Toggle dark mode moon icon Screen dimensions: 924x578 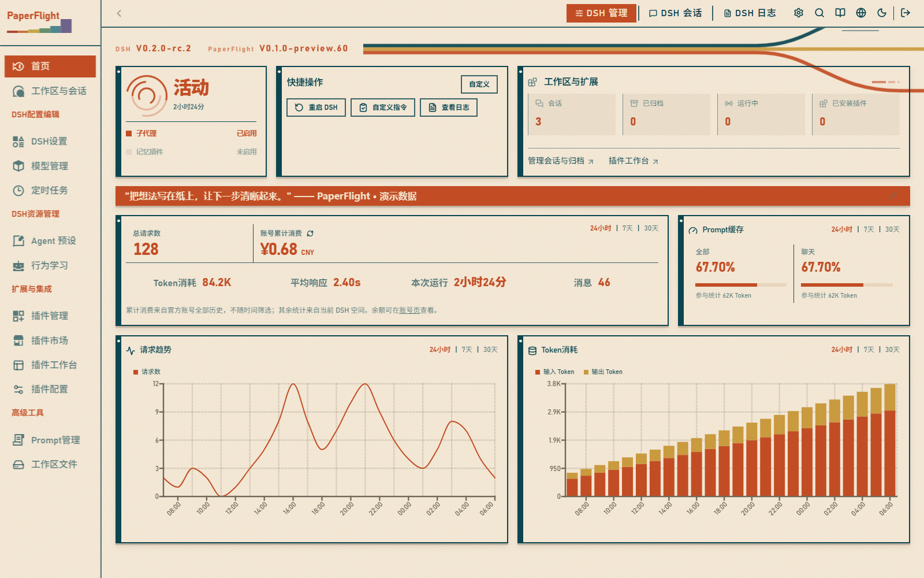(x=882, y=13)
